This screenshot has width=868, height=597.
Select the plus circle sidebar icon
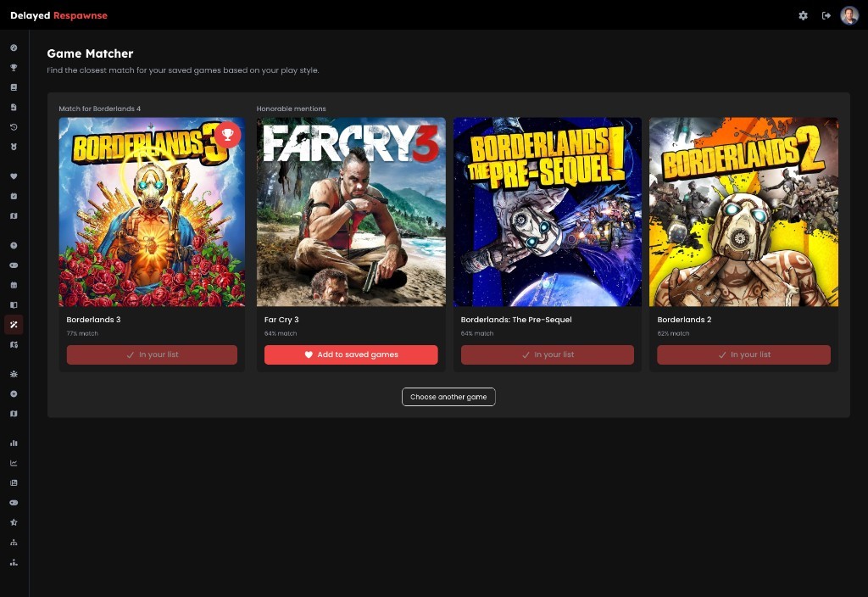(x=14, y=393)
